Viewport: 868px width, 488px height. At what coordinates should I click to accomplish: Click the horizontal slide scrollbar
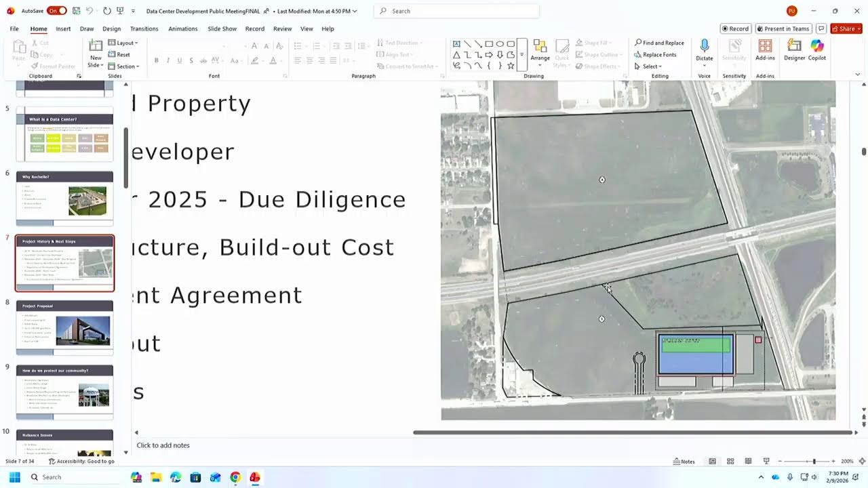coord(632,432)
